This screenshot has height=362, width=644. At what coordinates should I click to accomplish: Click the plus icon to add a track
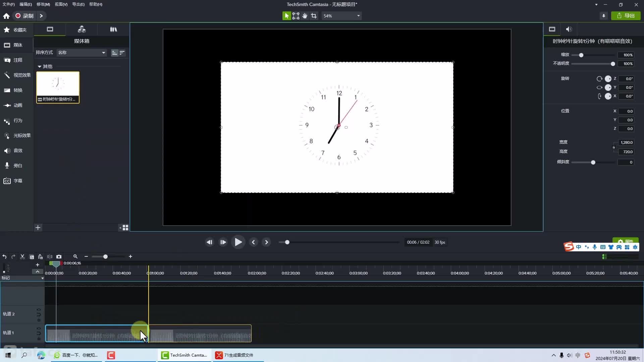pos(38,265)
